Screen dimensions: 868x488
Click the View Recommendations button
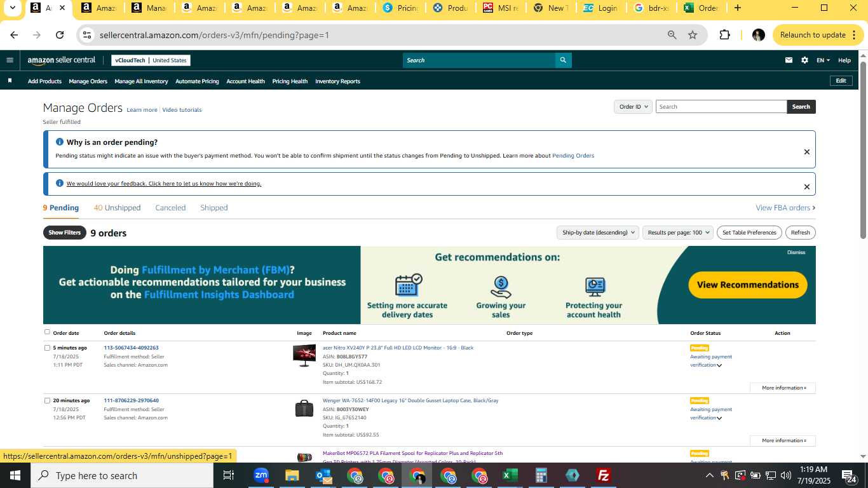click(x=748, y=285)
